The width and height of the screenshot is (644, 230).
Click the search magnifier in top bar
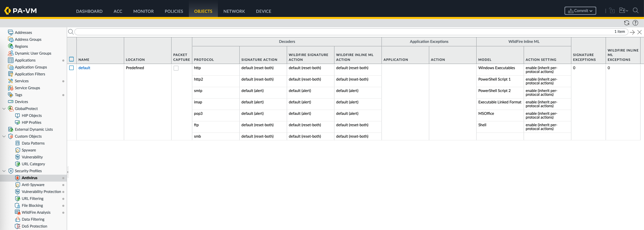click(x=635, y=11)
